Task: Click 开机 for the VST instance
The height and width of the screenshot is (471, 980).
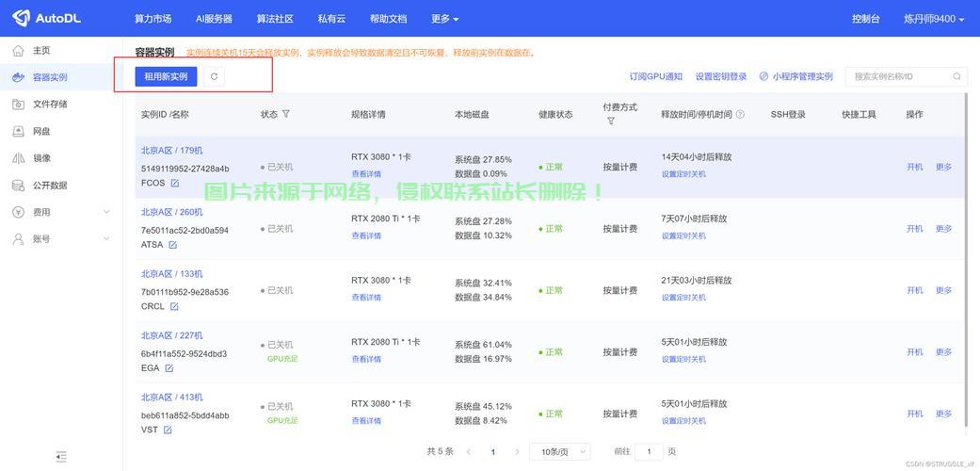Action: [x=914, y=414]
